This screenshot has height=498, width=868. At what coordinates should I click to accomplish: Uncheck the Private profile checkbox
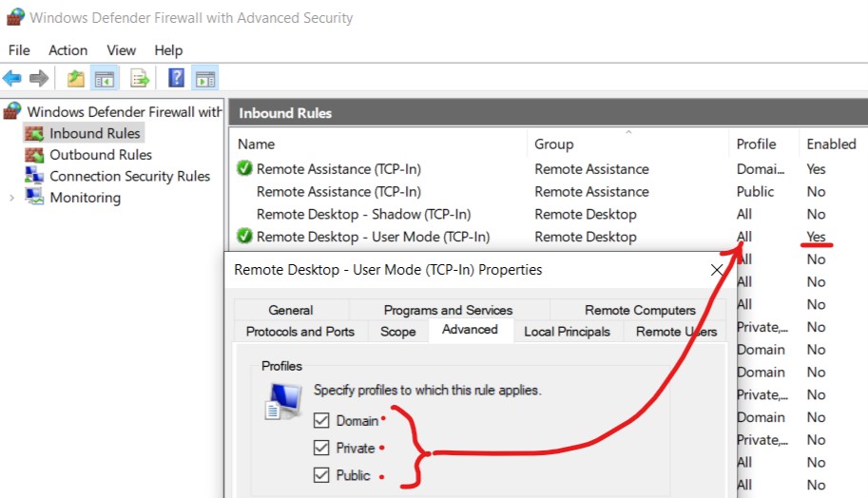pyautogui.click(x=321, y=447)
